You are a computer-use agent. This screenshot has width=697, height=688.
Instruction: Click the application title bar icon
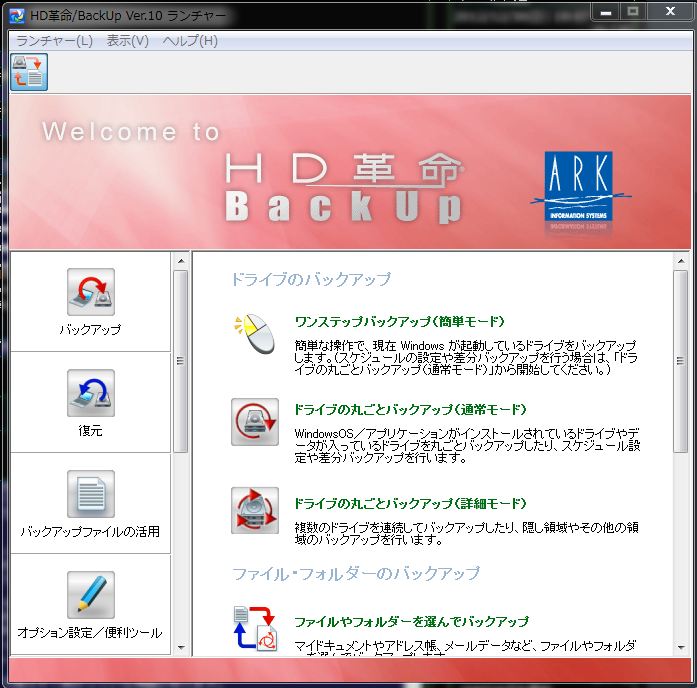(x=17, y=16)
